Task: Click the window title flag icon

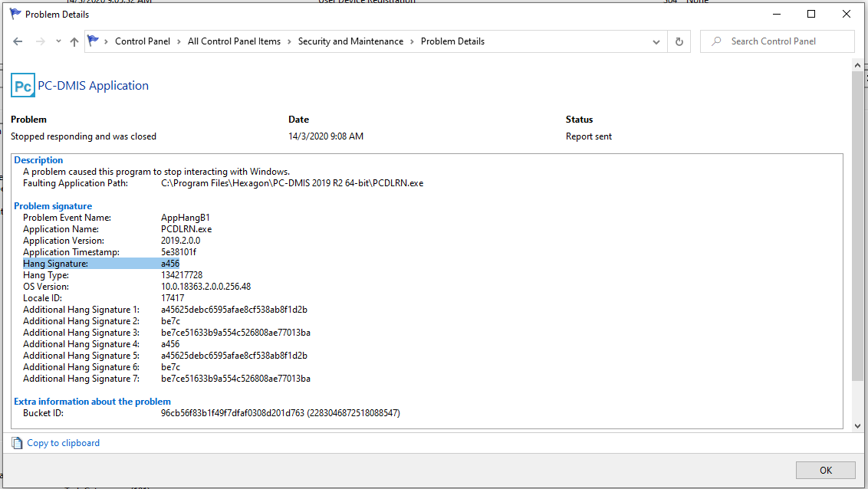Action: 15,15
